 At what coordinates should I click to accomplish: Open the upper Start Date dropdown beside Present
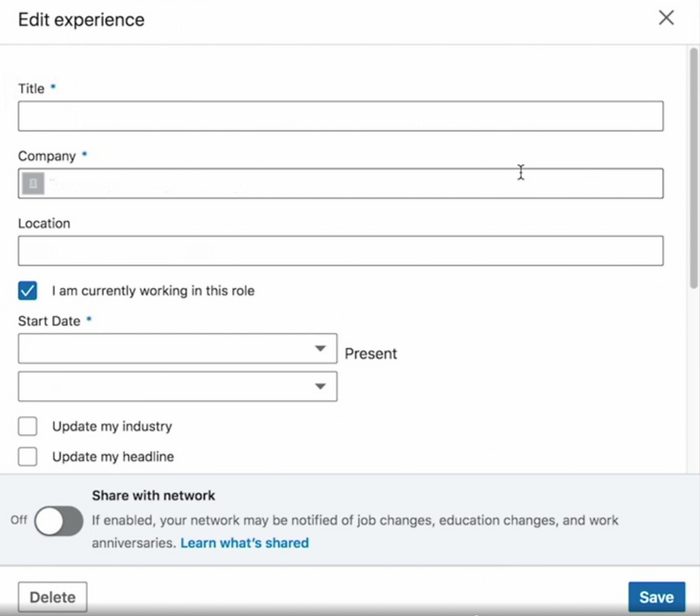(x=177, y=349)
